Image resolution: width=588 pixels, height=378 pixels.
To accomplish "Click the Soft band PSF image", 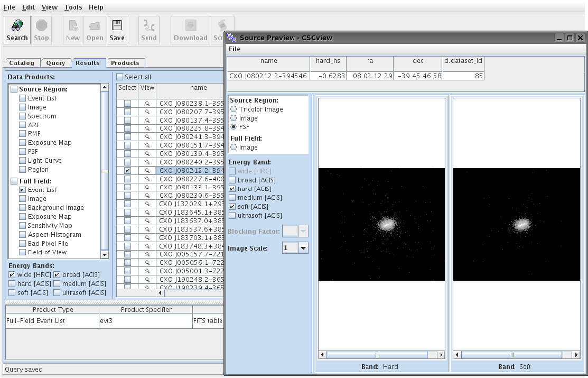I will (516, 225).
